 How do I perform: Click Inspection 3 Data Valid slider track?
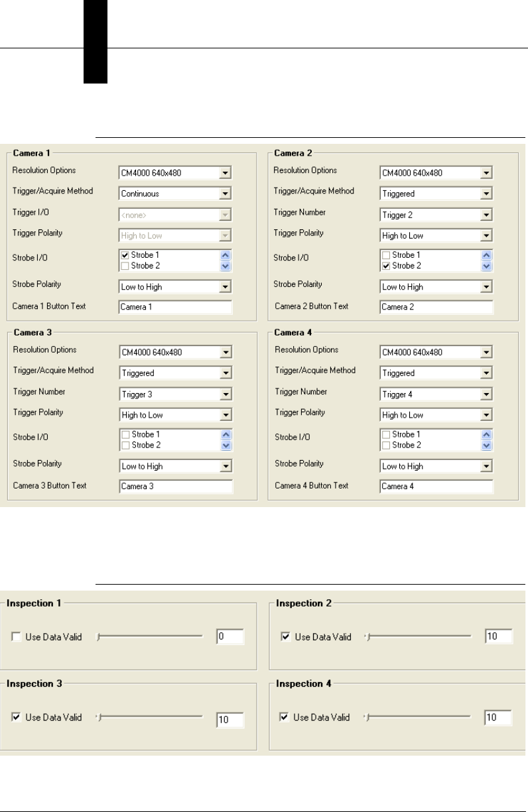point(150,717)
